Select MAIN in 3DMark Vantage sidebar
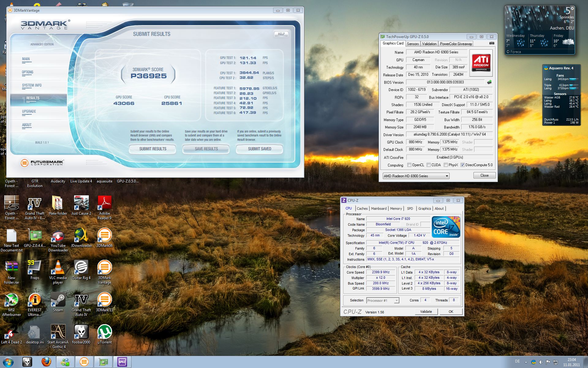This screenshot has height=368, width=588. [39, 60]
